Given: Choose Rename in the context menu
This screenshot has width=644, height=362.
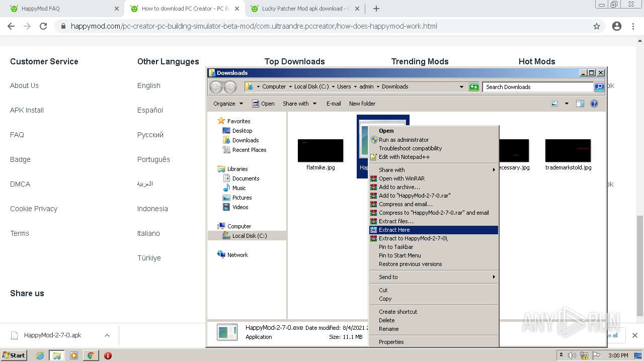Looking at the screenshot, I should point(434,329).
